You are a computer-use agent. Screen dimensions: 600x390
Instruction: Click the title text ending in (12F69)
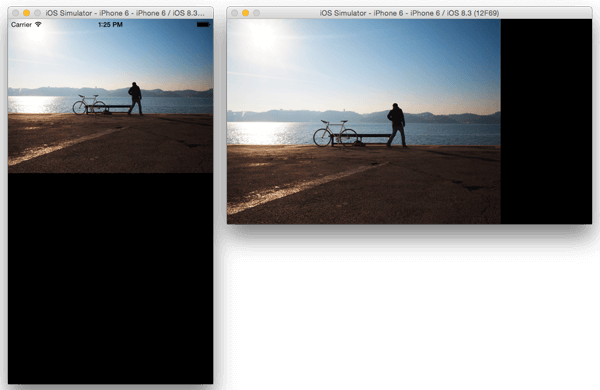pyautogui.click(x=409, y=13)
